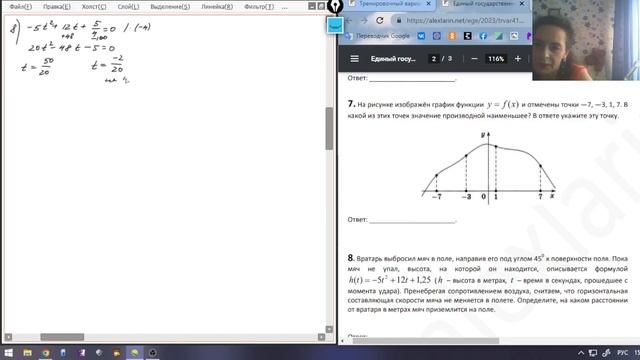Open the orange bookmark icon

pos(452,36)
